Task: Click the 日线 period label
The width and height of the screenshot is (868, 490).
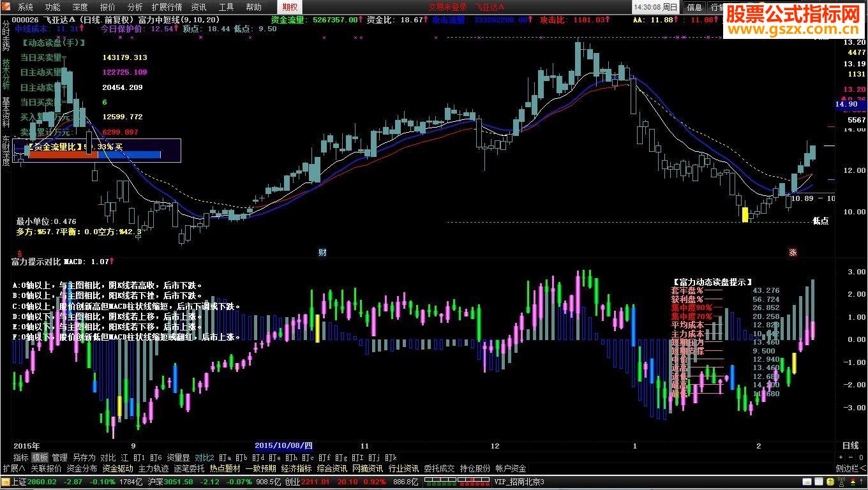Action: (850, 445)
